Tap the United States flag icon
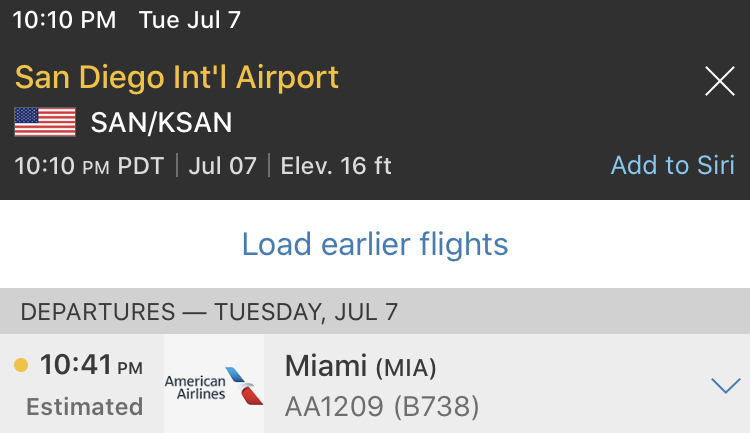 (x=45, y=122)
